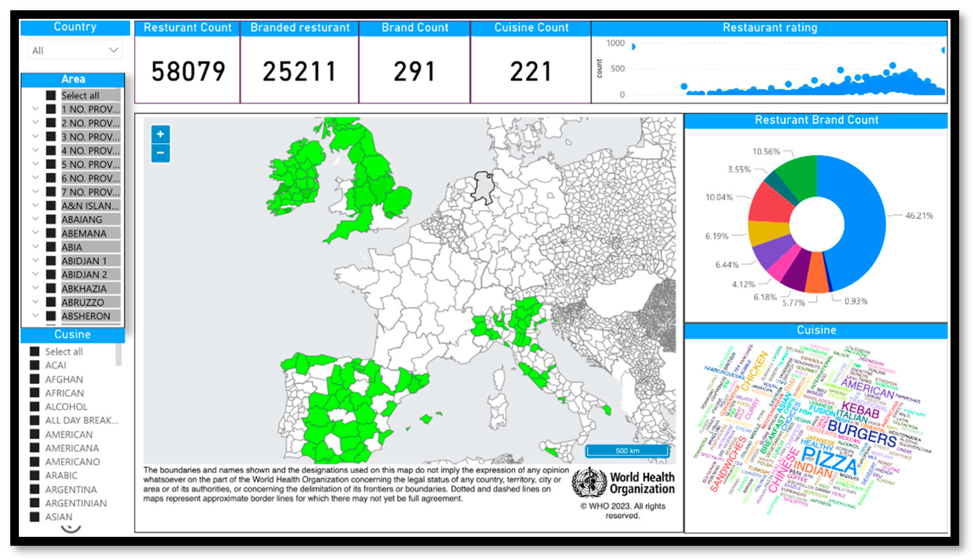Select the ABKHAZIA area item
The image size is (973, 560).
point(84,288)
